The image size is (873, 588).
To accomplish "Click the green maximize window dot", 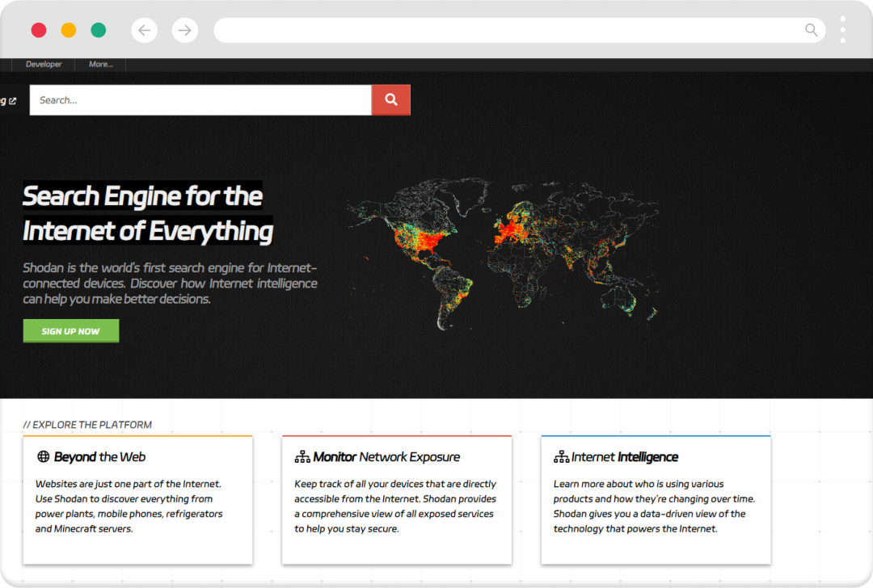I will [x=99, y=30].
